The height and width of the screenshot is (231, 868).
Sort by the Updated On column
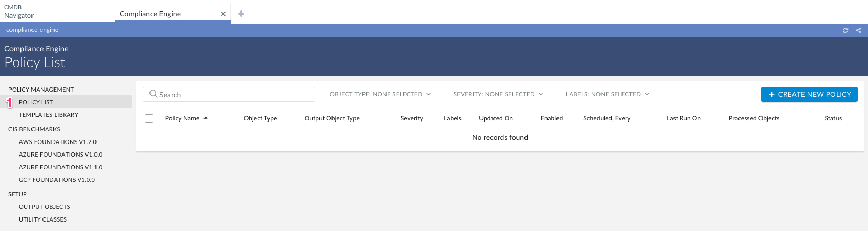click(x=496, y=118)
